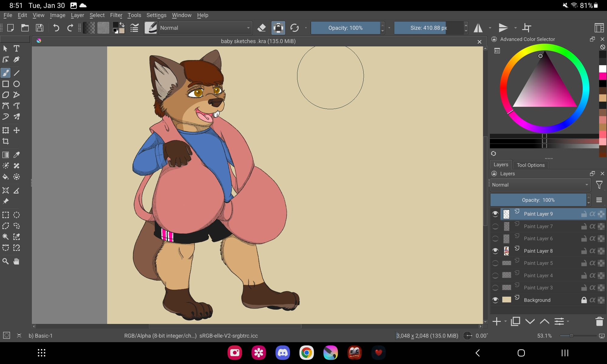
Task: Activate the Pan hand tool
Action: (x=16, y=261)
